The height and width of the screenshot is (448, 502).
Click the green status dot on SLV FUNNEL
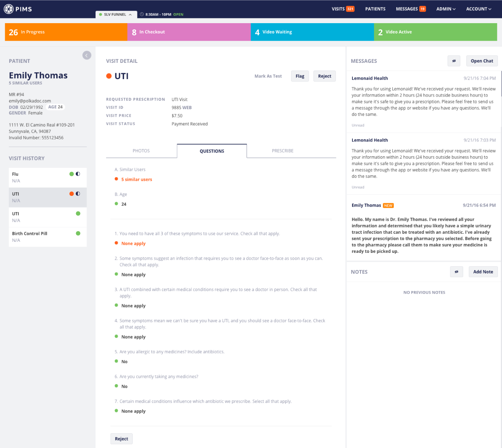point(100,15)
